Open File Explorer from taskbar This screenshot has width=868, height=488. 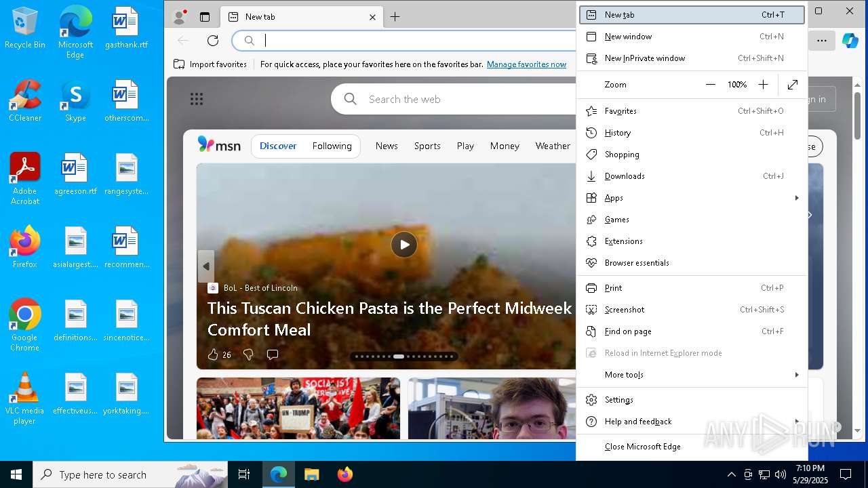(311, 474)
